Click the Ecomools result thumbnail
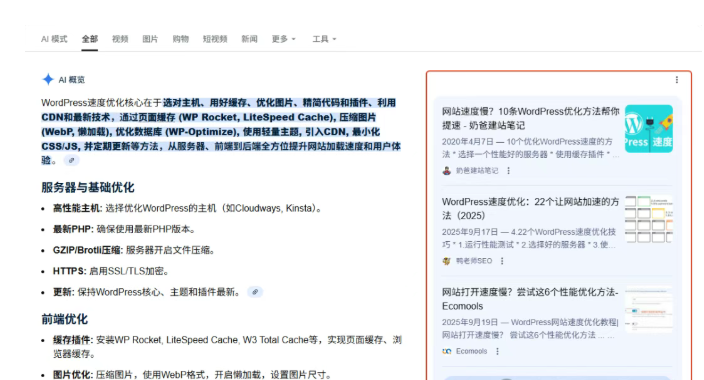This screenshot has width=704, height=380. (x=649, y=309)
